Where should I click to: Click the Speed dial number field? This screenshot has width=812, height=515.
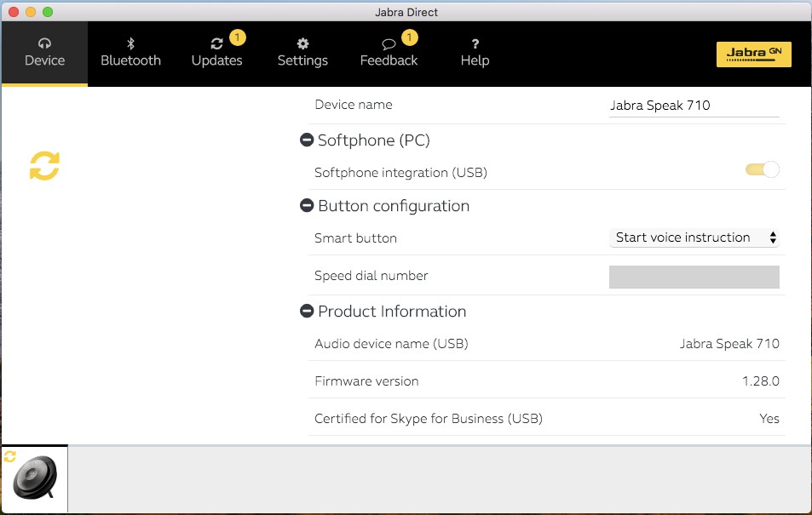694,277
